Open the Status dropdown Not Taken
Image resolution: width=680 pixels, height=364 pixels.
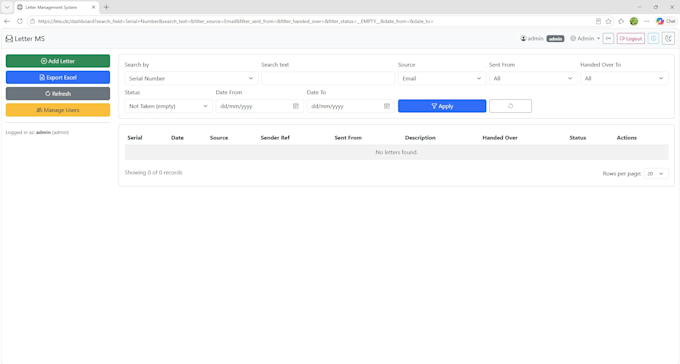(x=168, y=106)
